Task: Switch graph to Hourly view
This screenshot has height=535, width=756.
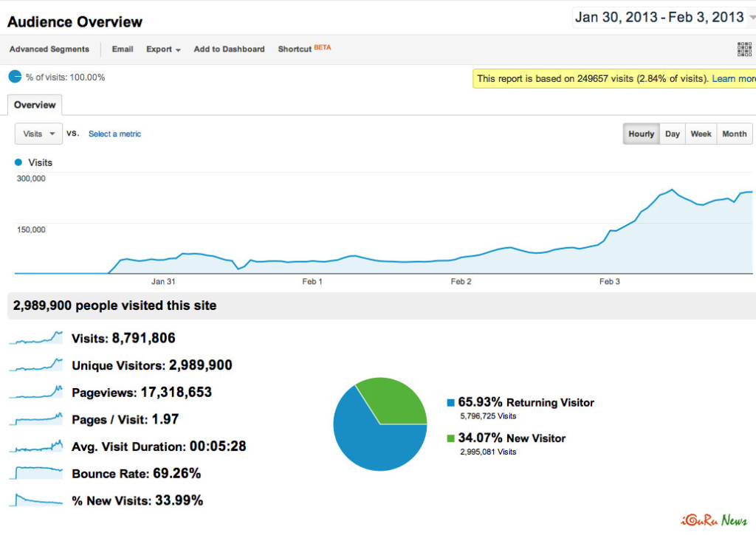Action: pyautogui.click(x=641, y=134)
